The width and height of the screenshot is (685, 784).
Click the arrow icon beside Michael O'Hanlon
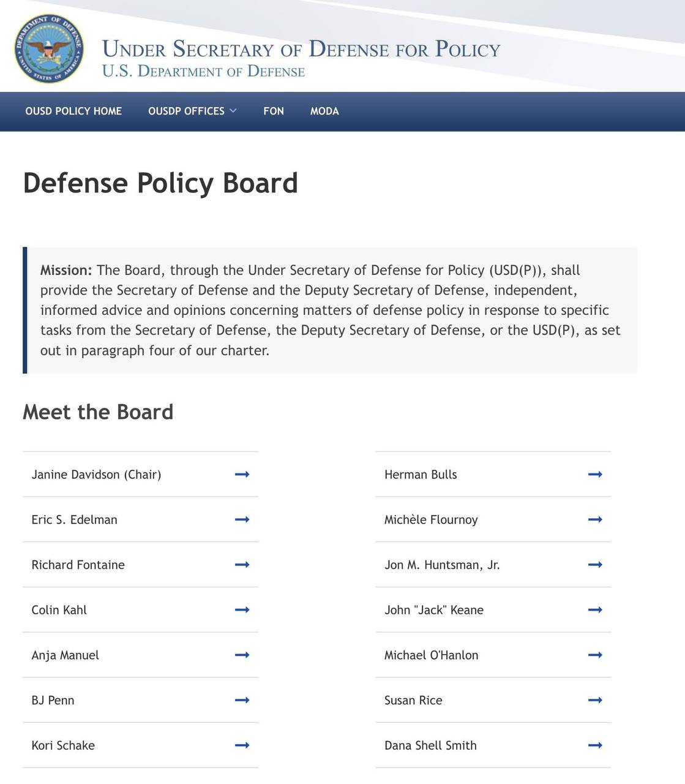coord(595,655)
